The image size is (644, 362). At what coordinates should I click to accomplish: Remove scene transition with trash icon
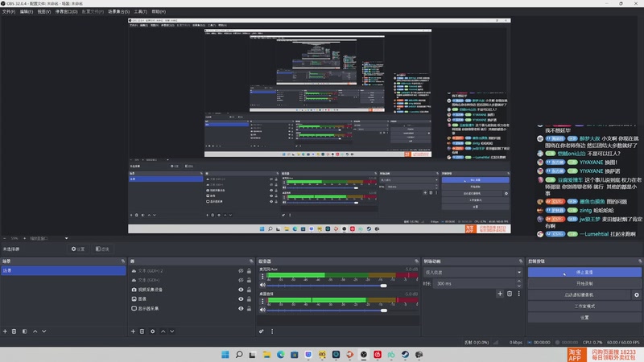(x=510, y=294)
